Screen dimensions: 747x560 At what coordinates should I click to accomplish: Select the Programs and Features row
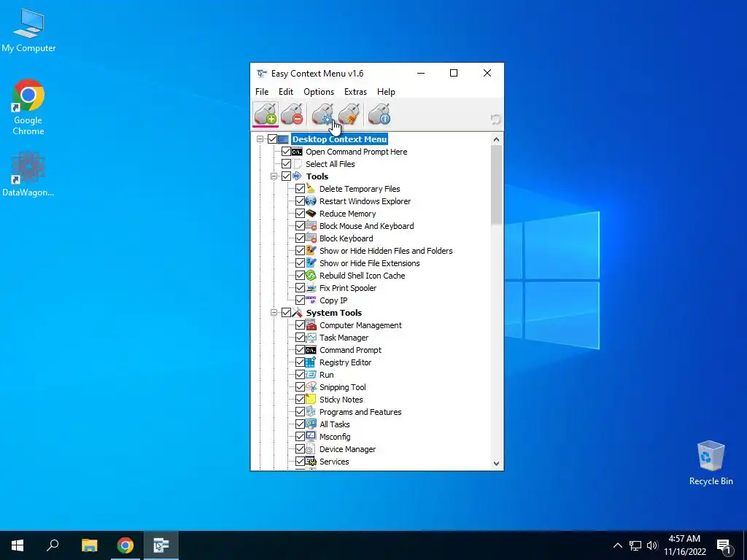click(x=360, y=412)
